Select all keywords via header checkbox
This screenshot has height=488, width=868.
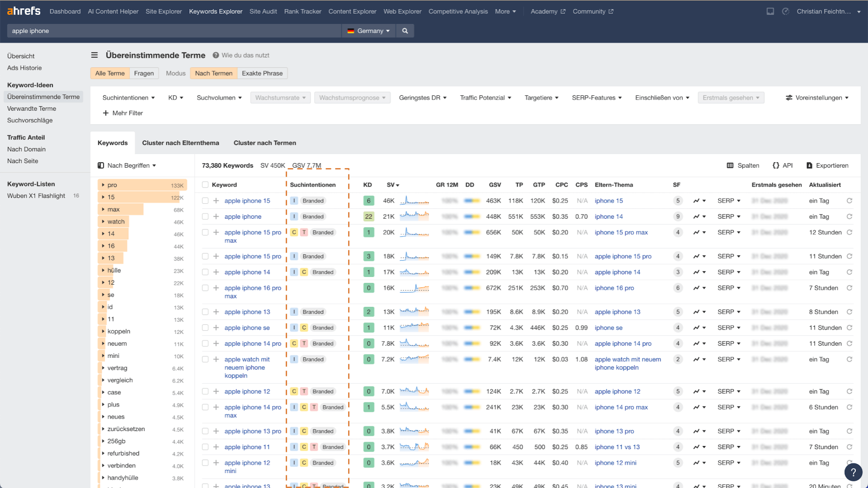(x=205, y=185)
